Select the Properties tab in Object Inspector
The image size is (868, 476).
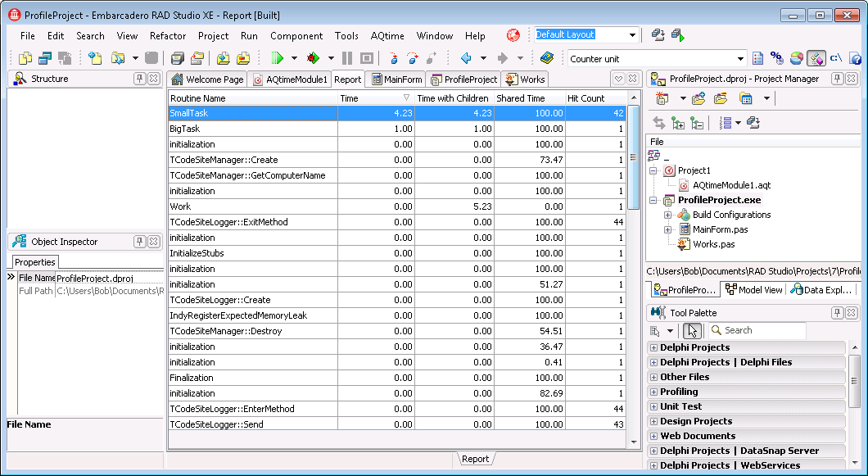(x=34, y=262)
